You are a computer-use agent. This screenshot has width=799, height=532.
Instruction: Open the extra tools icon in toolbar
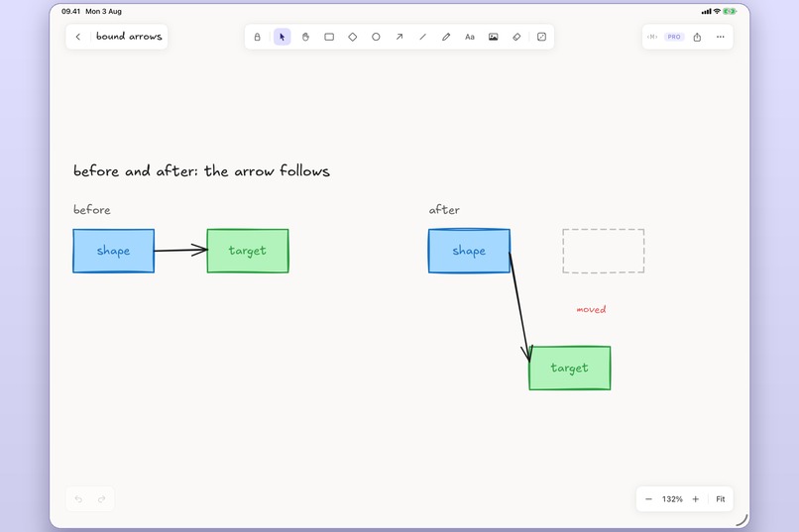tap(541, 37)
